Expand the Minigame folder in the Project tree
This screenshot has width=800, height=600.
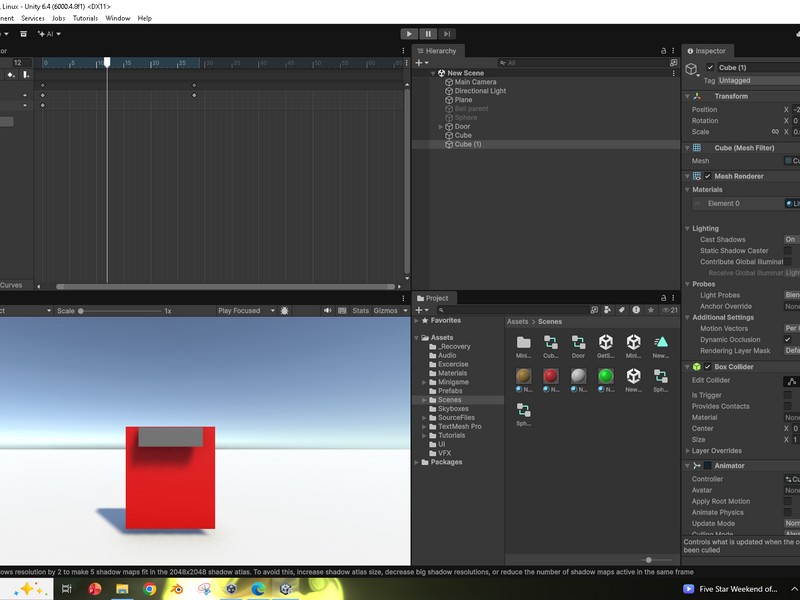click(424, 382)
